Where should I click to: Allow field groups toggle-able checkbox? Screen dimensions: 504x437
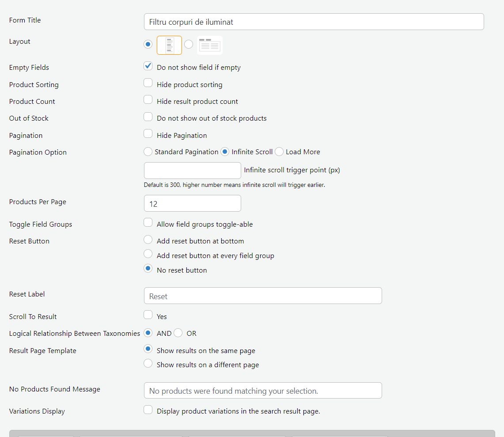pyautogui.click(x=148, y=222)
